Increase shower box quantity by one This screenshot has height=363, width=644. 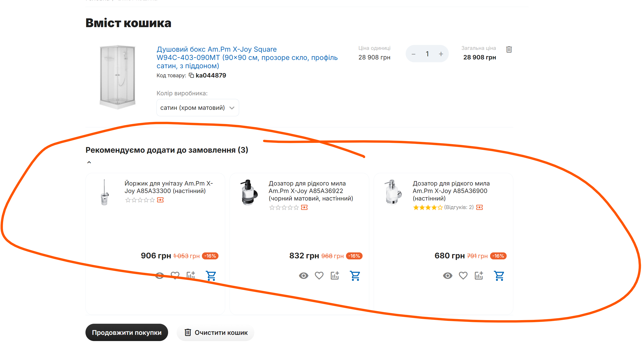[441, 54]
